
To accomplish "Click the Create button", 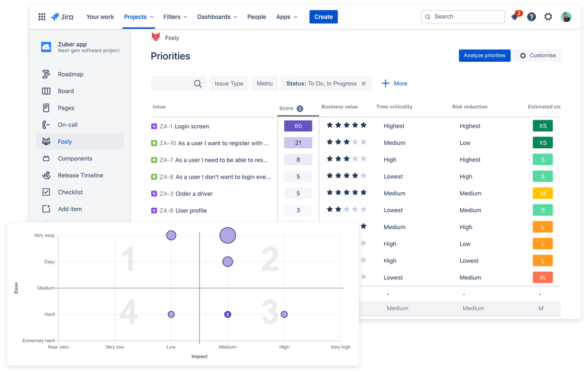I will (323, 17).
